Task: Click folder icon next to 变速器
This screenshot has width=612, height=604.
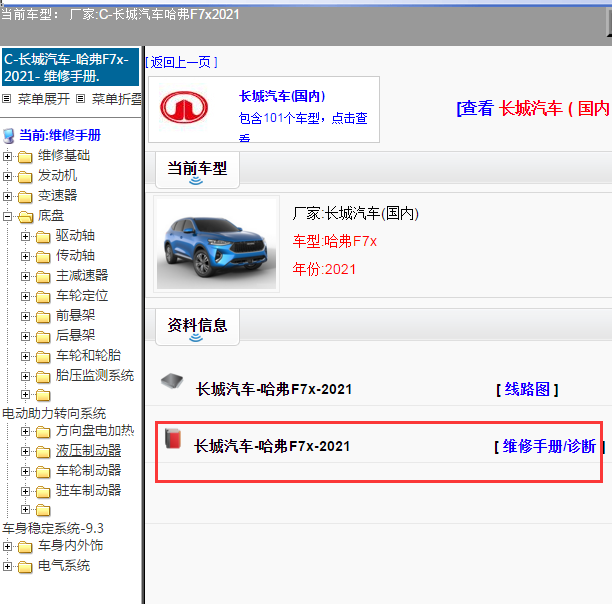Action: (25, 197)
